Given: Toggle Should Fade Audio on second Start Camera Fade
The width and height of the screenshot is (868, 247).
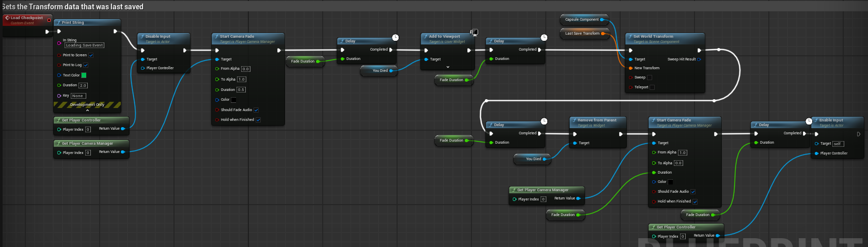Looking at the screenshot, I should pos(693,192).
